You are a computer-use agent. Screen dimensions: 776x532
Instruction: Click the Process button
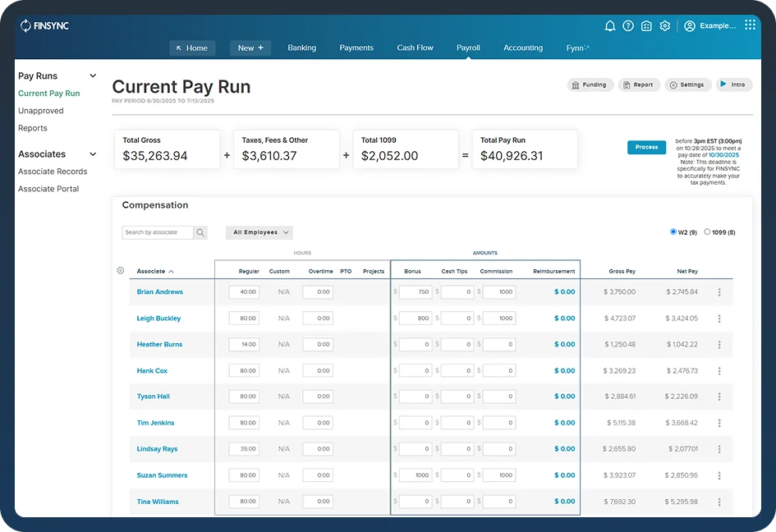pyautogui.click(x=646, y=147)
